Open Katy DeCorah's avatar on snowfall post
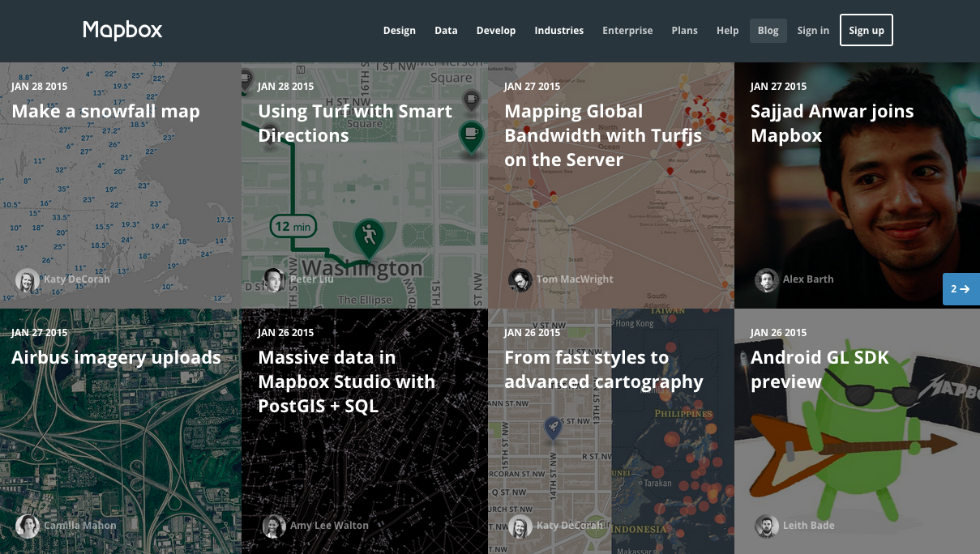Viewport: 980px width, 554px height. (28, 280)
